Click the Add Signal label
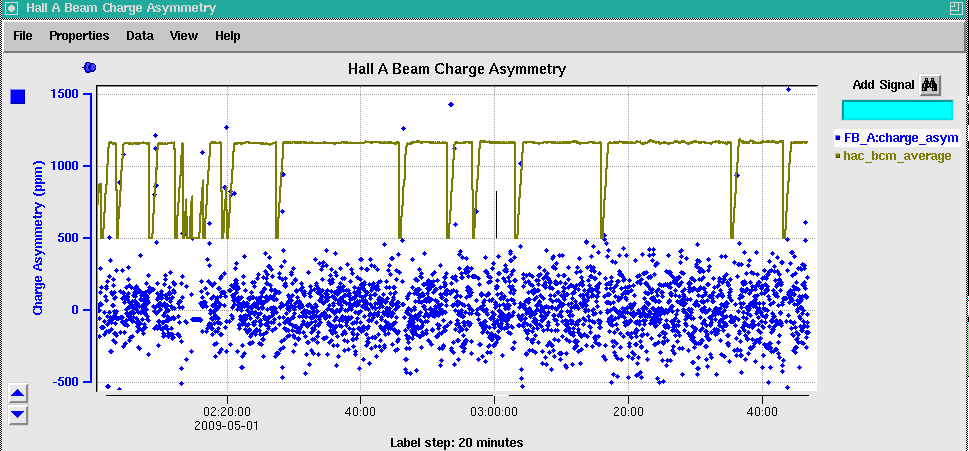This screenshot has width=969, height=451. 883,85
